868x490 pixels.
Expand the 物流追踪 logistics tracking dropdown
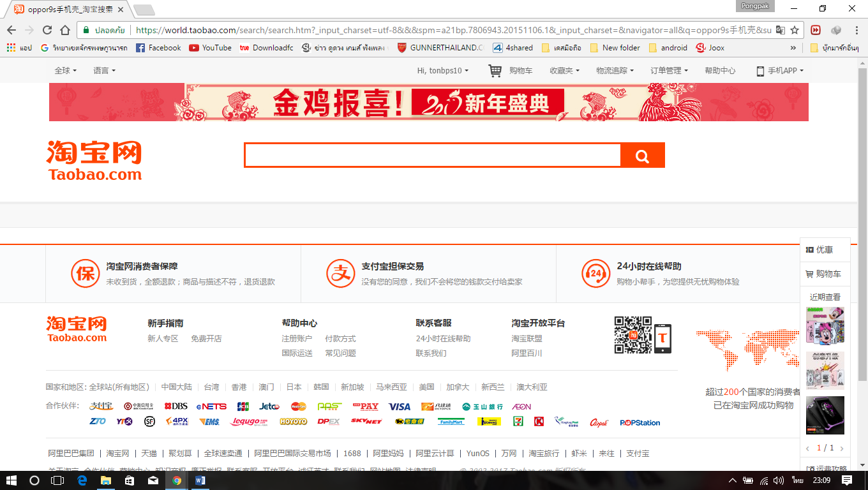(615, 71)
